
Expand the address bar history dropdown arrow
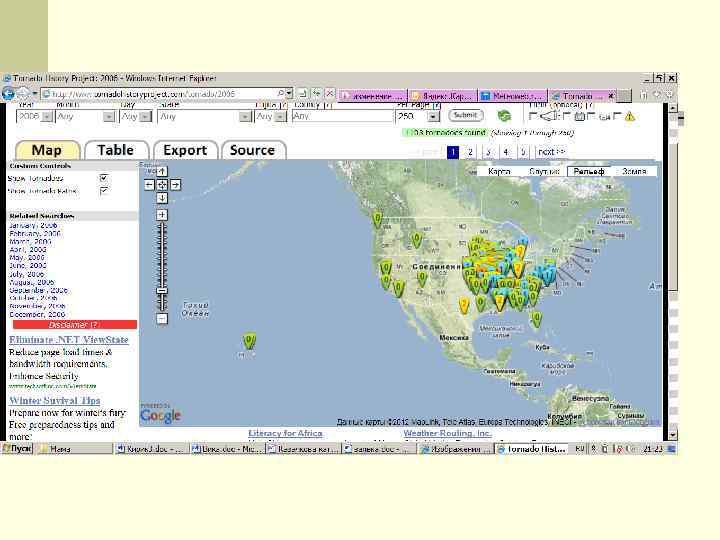[x=289, y=93]
